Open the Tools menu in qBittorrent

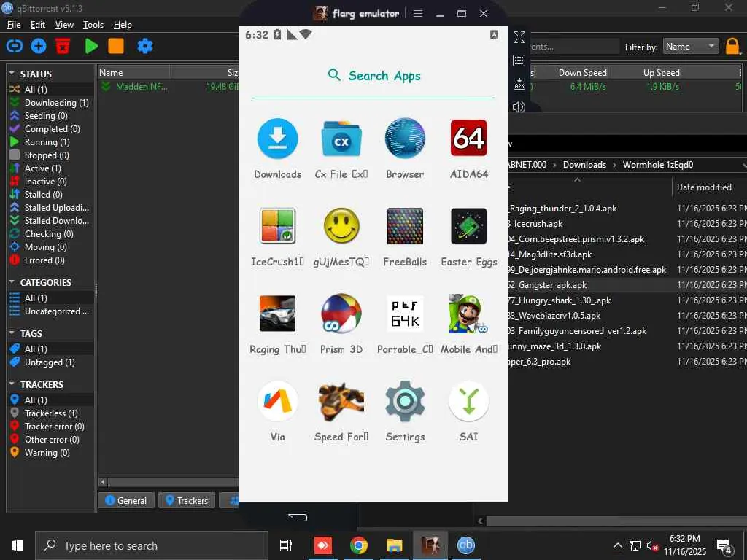(93, 25)
